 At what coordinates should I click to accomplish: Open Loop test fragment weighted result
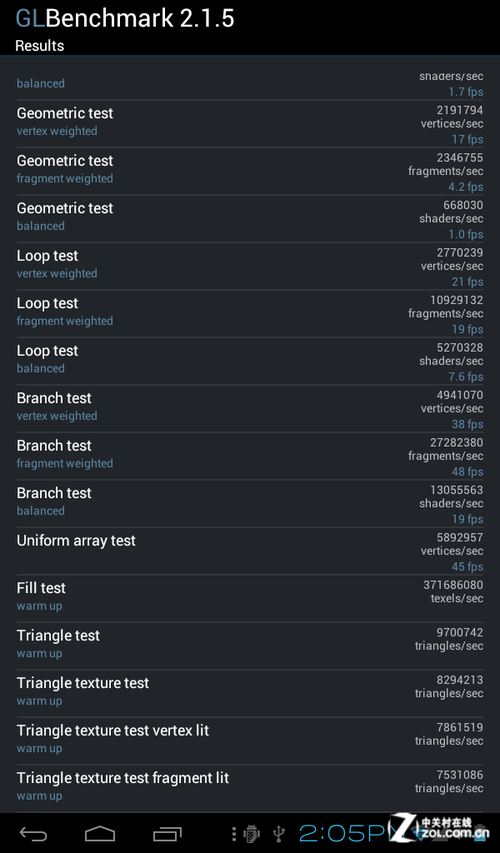coord(250,314)
